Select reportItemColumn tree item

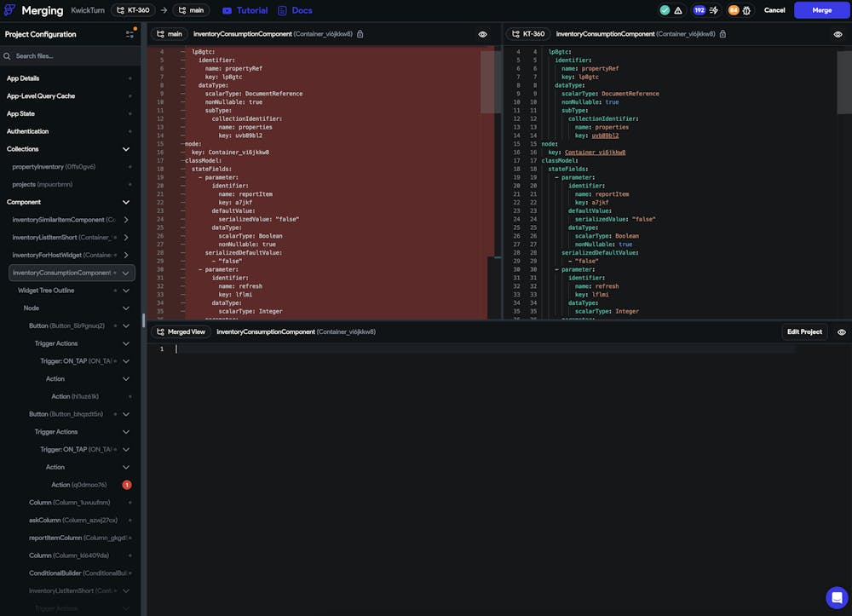(x=78, y=538)
